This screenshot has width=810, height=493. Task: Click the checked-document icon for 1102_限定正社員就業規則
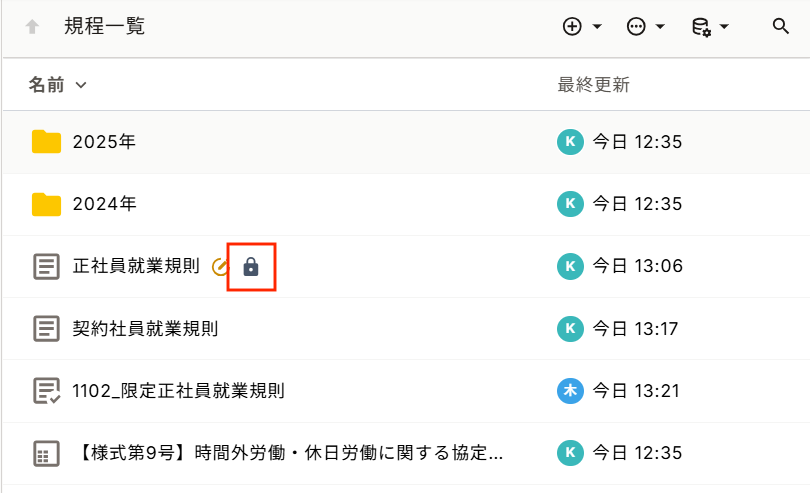pyautogui.click(x=46, y=391)
